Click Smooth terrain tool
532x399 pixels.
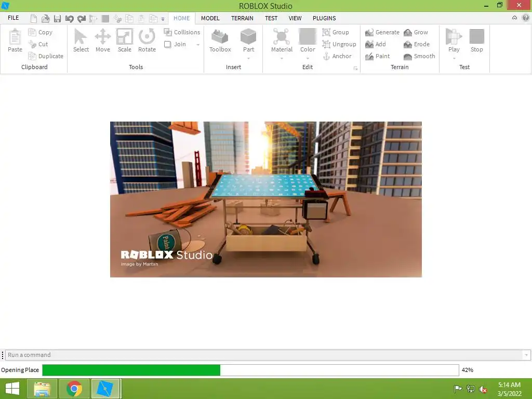(419, 56)
